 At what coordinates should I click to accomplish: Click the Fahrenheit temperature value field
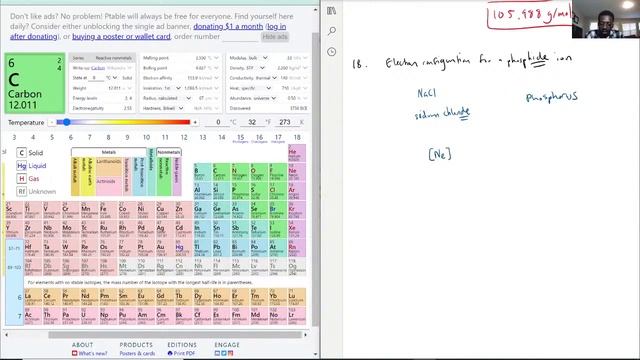point(251,122)
